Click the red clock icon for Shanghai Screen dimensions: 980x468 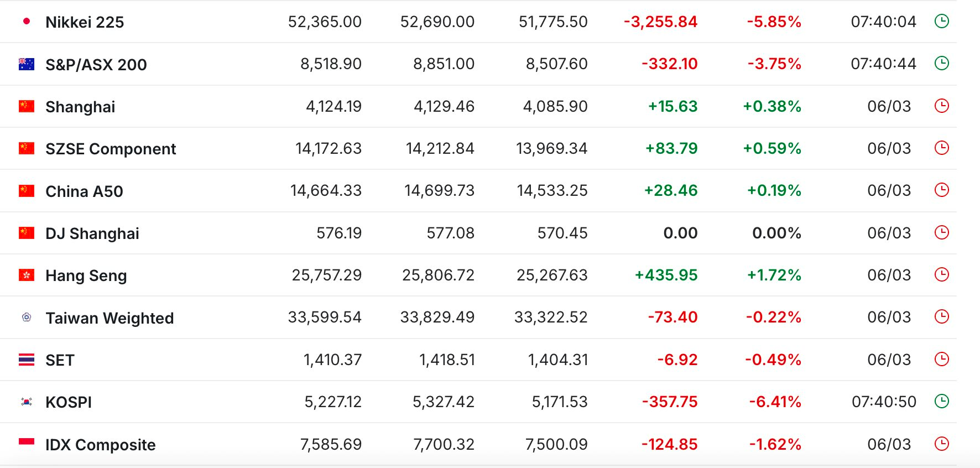[x=941, y=106]
